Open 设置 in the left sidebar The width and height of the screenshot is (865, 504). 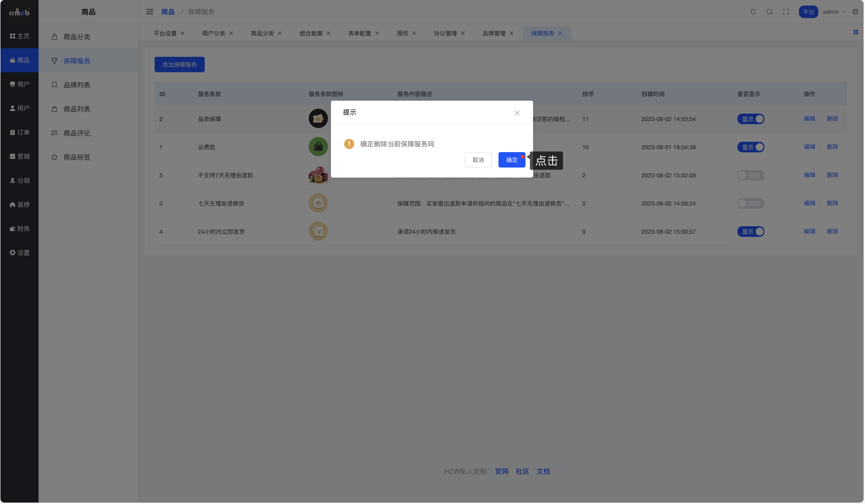pos(20,253)
